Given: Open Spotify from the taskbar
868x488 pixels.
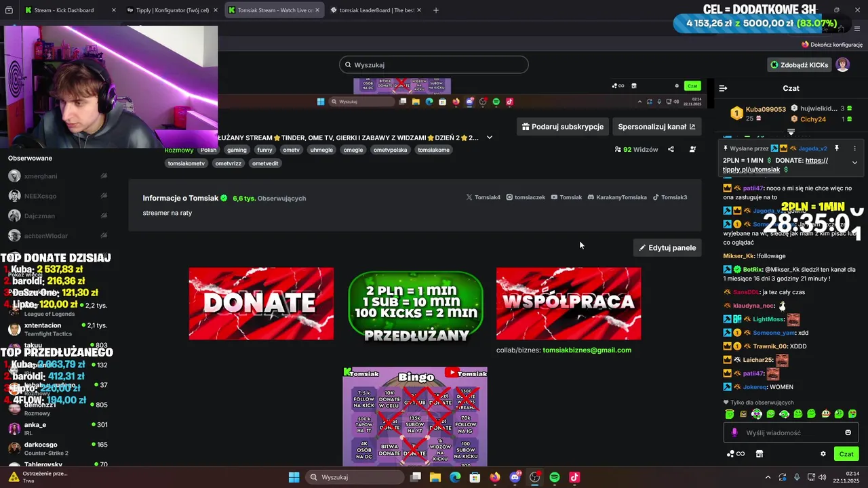Looking at the screenshot, I should pos(555,477).
